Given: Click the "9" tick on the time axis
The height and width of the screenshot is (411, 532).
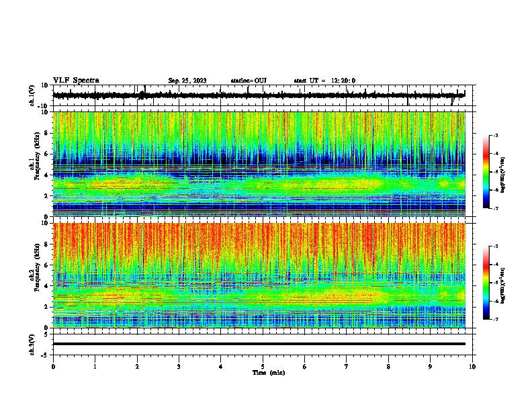Looking at the screenshot, I should point(430,367).
